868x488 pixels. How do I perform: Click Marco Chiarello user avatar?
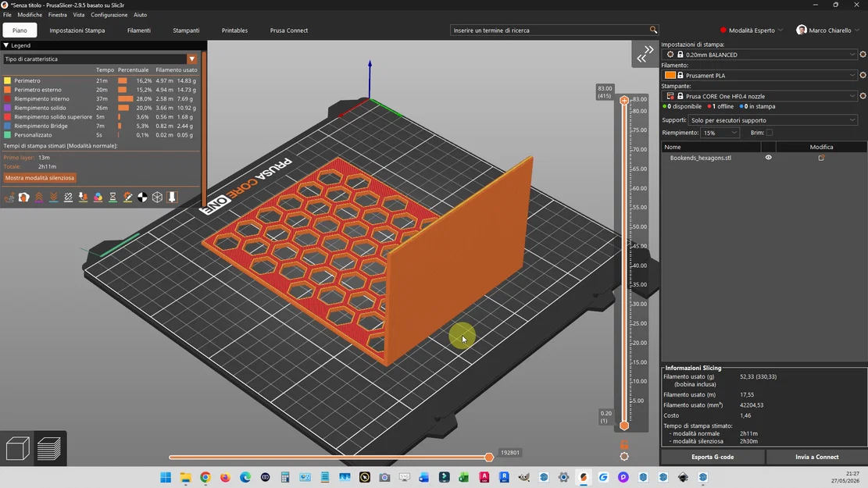[x=801, y=30]
